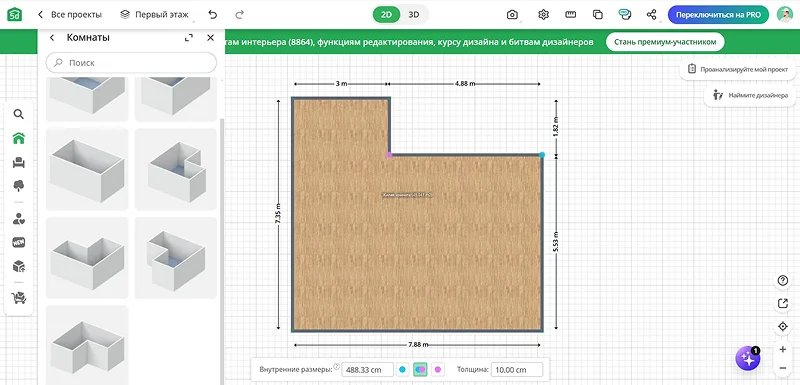Screen dimensions: 800x385
Task: Switch to 2D view
Action: coord(386,15)
